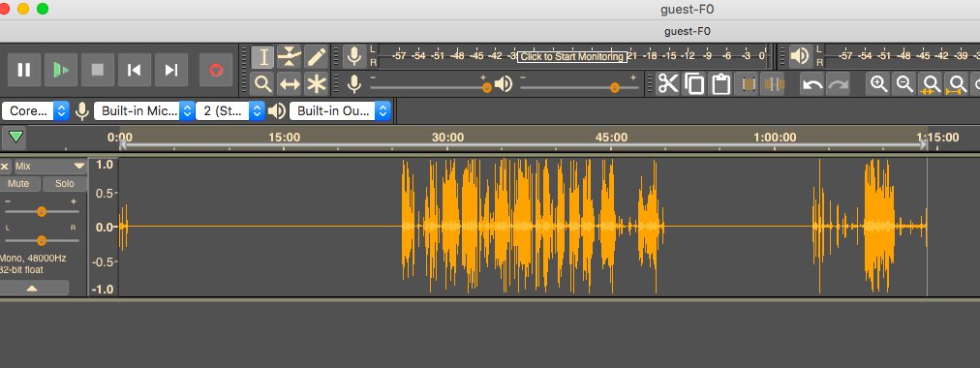The image size is (980, 368).
Task: Click the recording meter microphone icon
Action: pos(354,56)
